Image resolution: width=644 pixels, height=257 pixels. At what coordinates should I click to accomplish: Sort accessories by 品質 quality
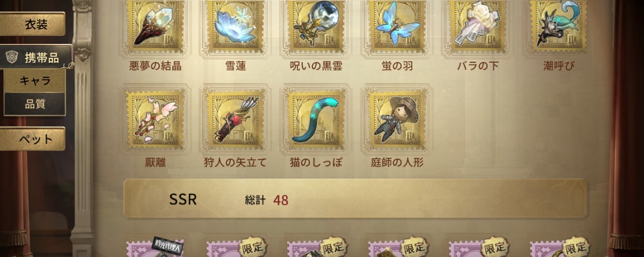coord(35,104)
